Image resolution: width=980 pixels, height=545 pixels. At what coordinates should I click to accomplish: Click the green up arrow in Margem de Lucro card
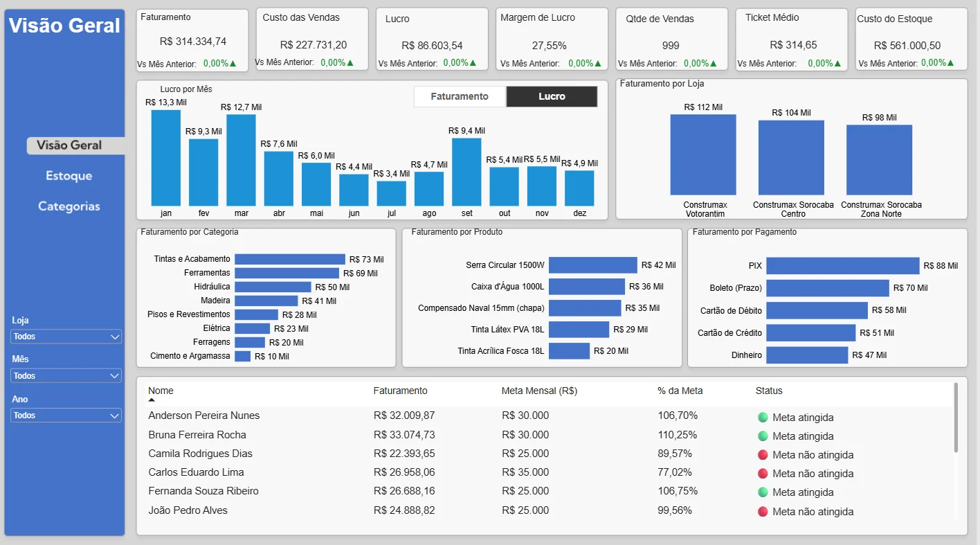(x=599, y=64)
